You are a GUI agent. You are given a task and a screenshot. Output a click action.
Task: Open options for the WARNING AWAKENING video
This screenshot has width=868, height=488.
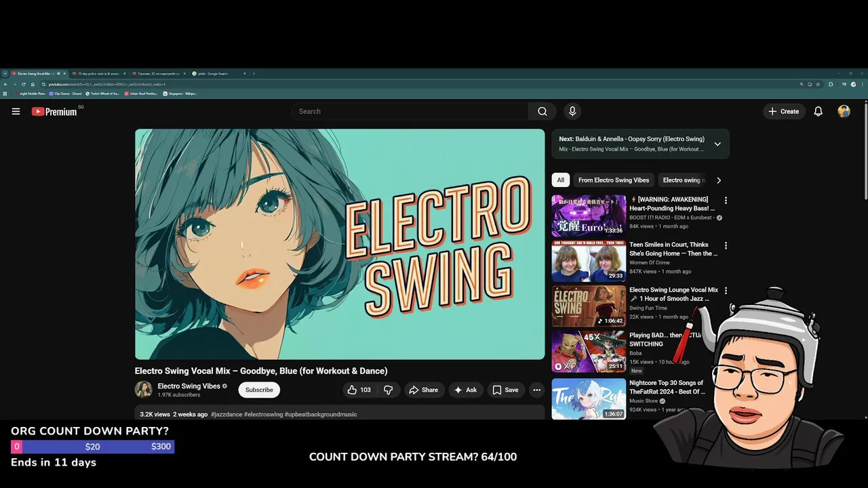(726, 201)
